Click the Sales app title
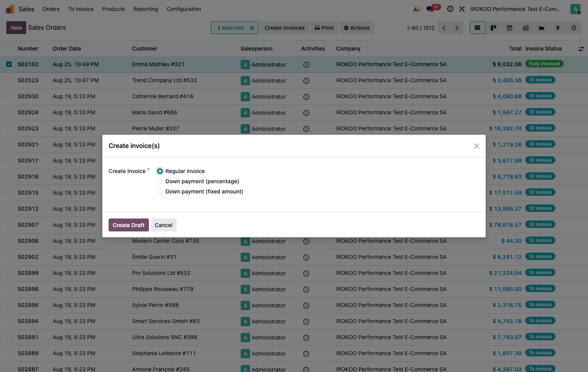This screenshot has height=372, width=588. pos(26,9)
